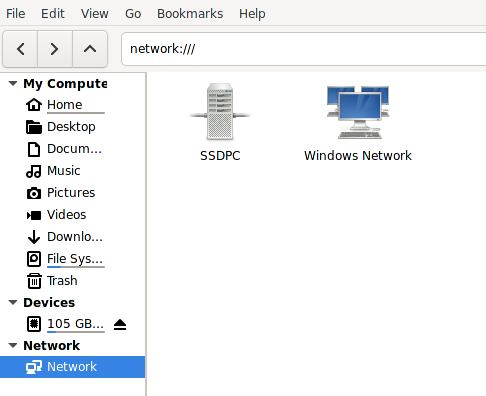
Task: Click the Windows Network name label
Action: pyautogui.click(x=358, y=156)
